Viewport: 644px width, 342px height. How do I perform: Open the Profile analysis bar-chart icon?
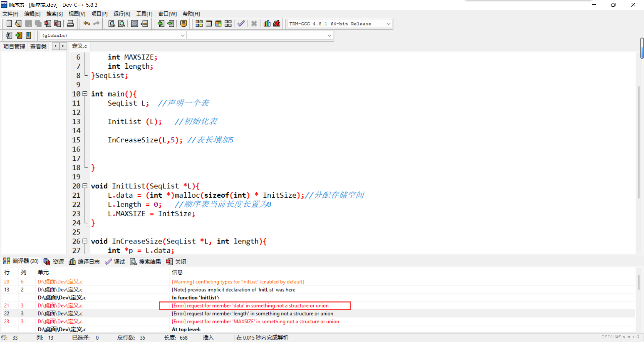click(267, 23)
